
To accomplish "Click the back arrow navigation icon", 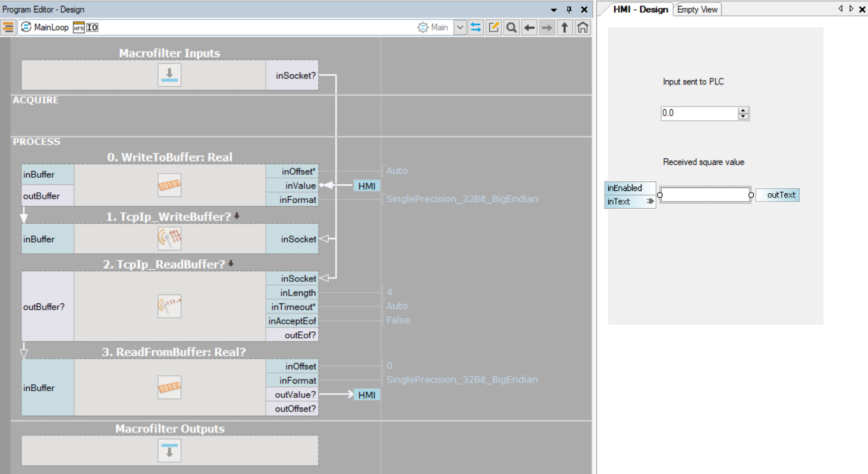I will 529,27.
